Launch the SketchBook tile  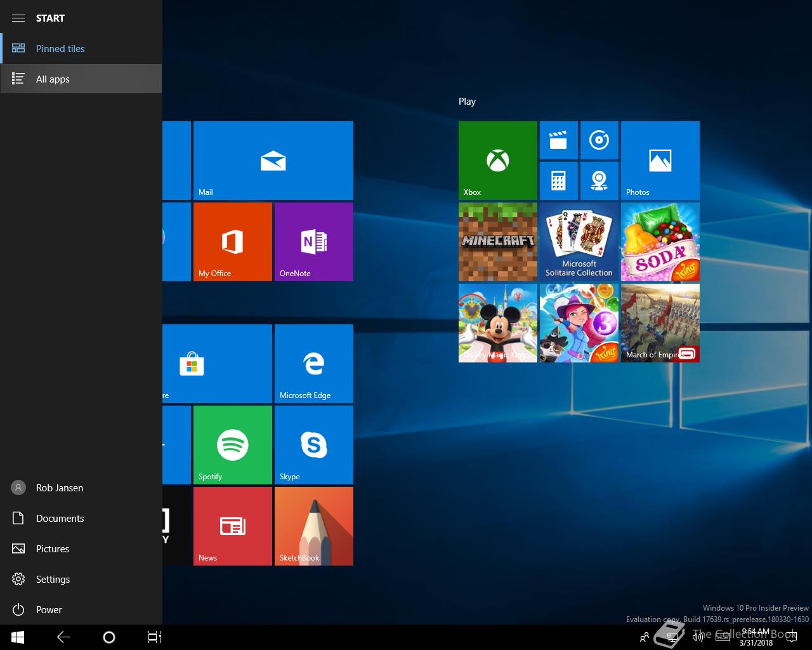(313, 526)
